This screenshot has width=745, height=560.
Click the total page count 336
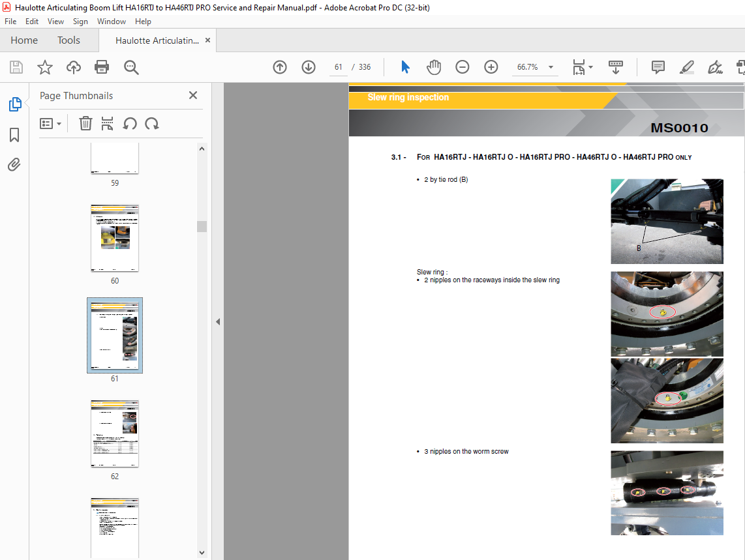click(x=365, y=67)
